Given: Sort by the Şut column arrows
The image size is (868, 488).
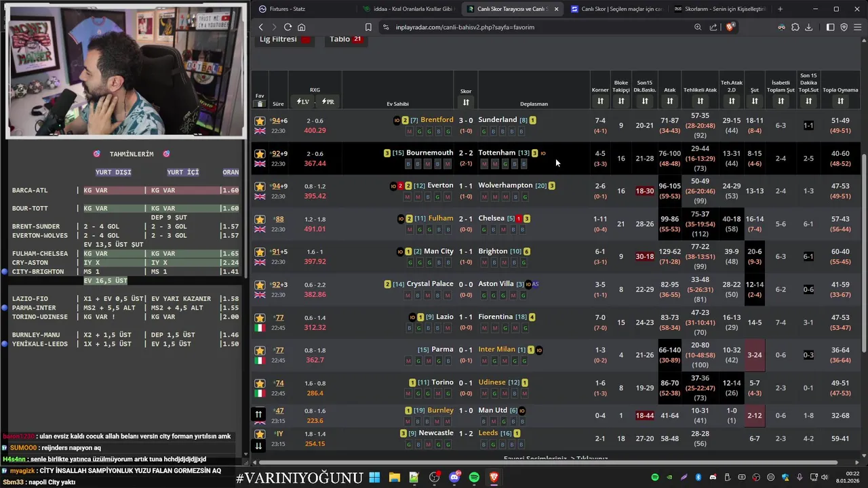Looking at the screenshot, I should click(755, 101).
